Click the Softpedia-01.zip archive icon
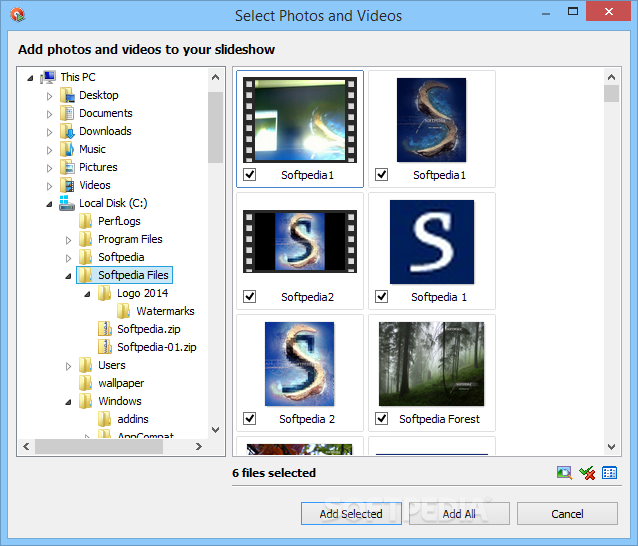This screenshot has height=546, width=638. pos(105,347)
